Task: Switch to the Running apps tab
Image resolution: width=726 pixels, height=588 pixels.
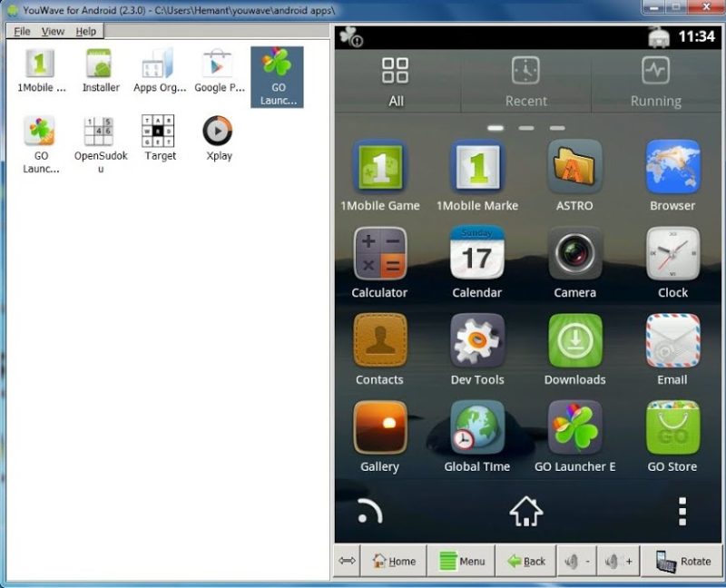Action: [655, 82]
